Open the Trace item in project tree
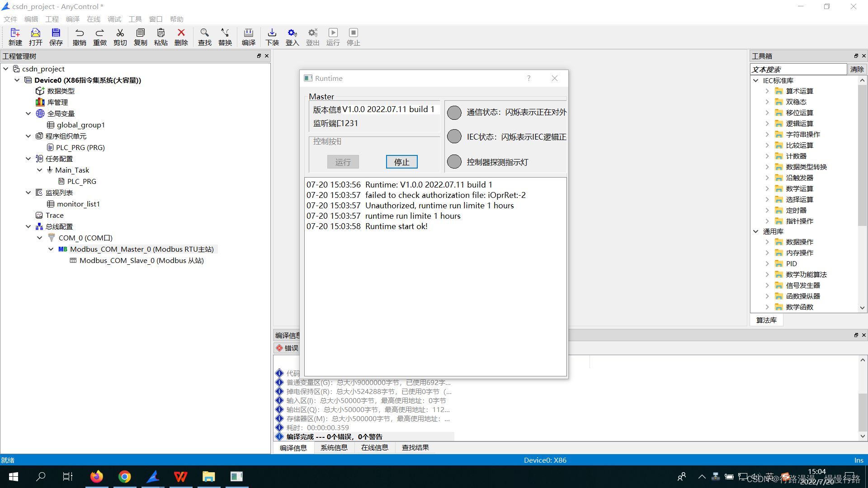The width and height of the screenshot is (868, 488). 55,215
